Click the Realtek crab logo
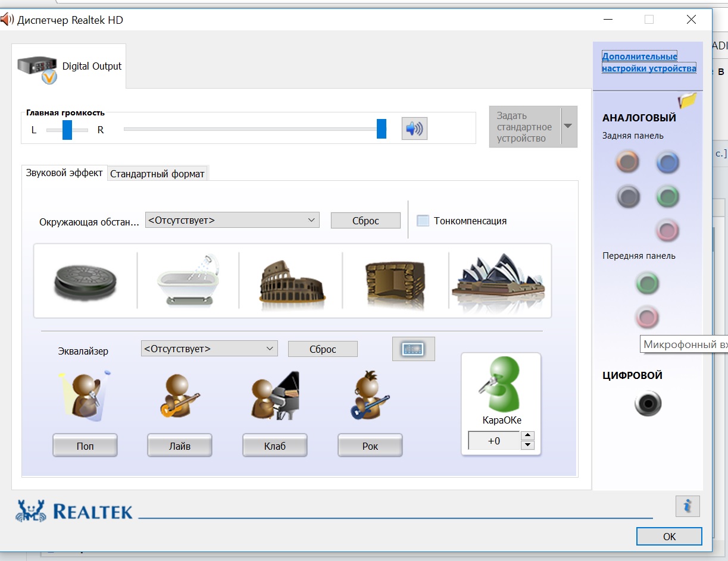 31,510
